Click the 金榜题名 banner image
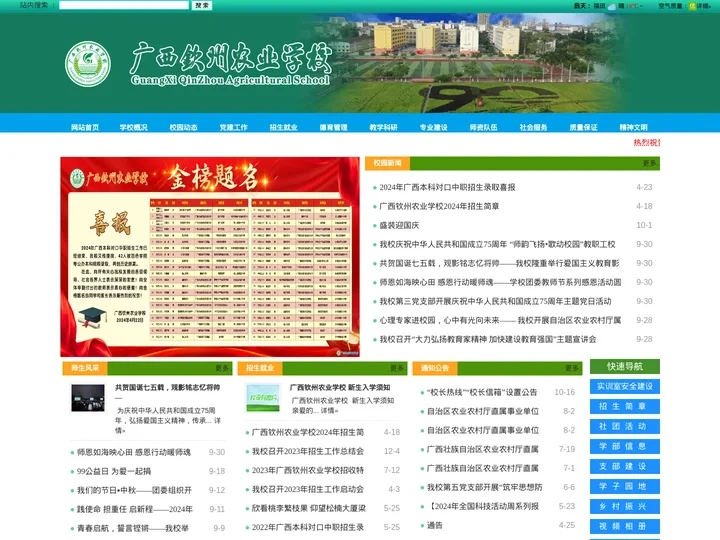This screenshot has width=720, height=540. [210, 257]
